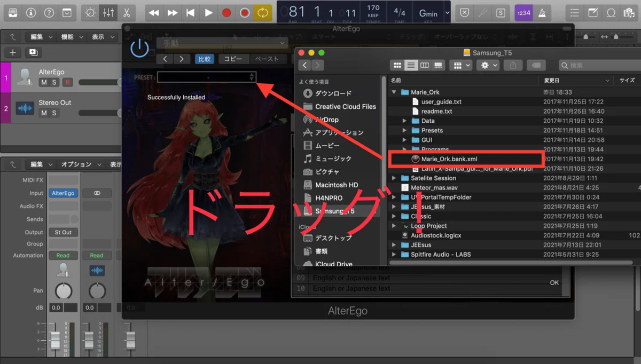Viewport: 641px width, 364px height.
Task: Toggle the yellow Cycle button
Action: (x=263, y=12)
